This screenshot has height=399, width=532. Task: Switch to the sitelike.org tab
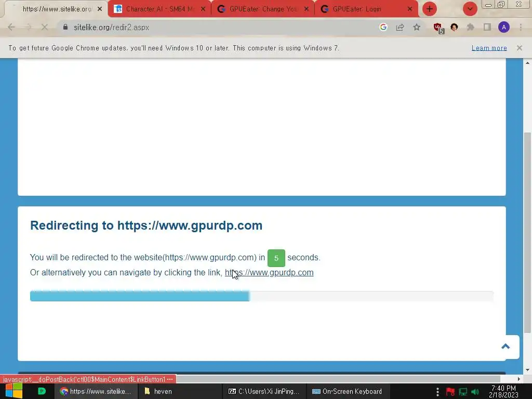click(56, 9)
